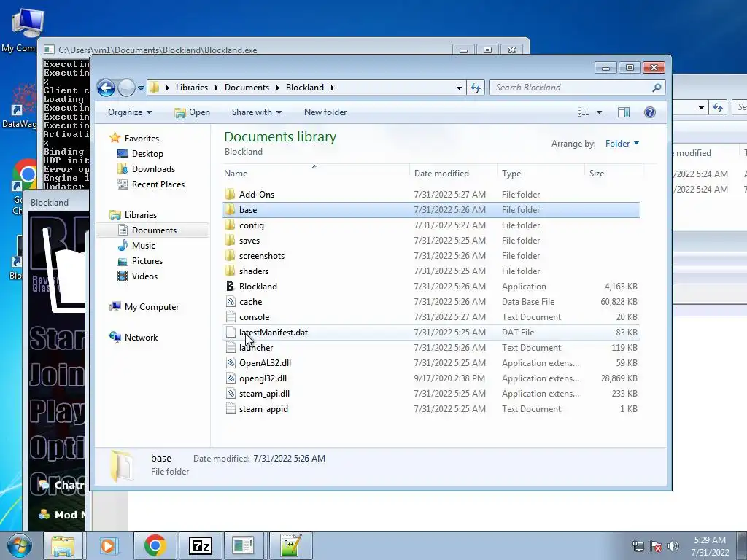Select the Add-Ons folder
This screenshot has width=747, height=560.
(430, 194)
